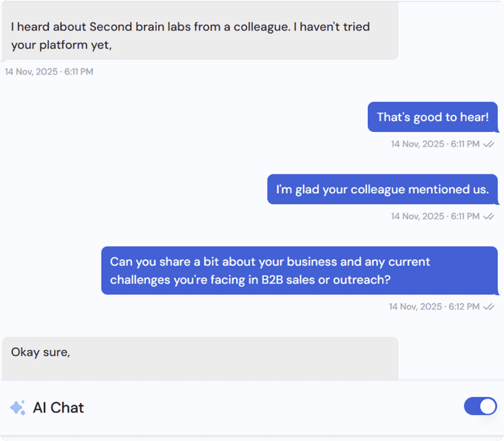This screenshot has width=504, height=441.
Task: Click the read receipt next to 6:12 PM
Action: pyautogui.click(x=488, y=306)
